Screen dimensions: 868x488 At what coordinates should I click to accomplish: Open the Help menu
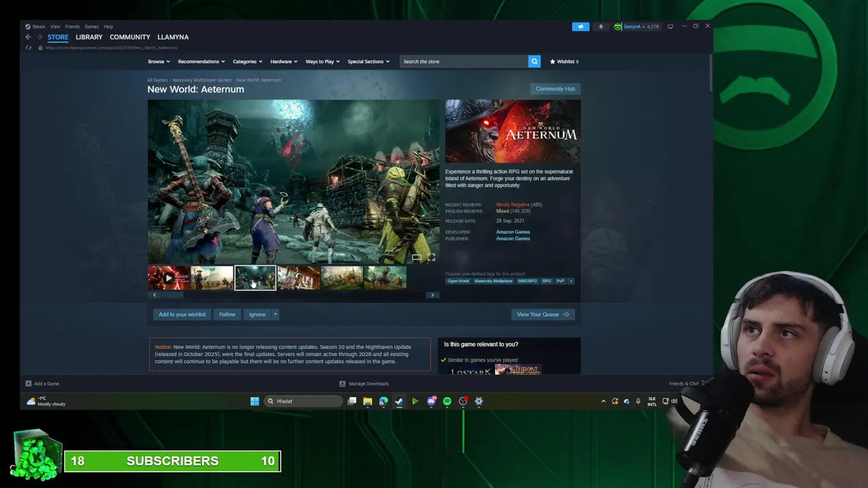pos(108,26)
